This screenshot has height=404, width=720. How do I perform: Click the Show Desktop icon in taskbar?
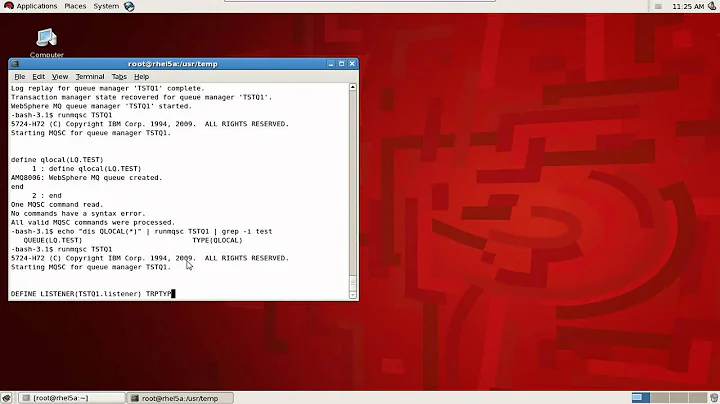[6, 398]
